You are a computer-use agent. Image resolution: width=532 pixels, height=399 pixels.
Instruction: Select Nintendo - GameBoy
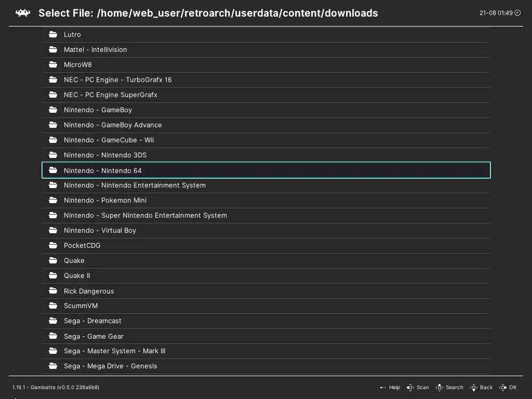pos(266,110)
